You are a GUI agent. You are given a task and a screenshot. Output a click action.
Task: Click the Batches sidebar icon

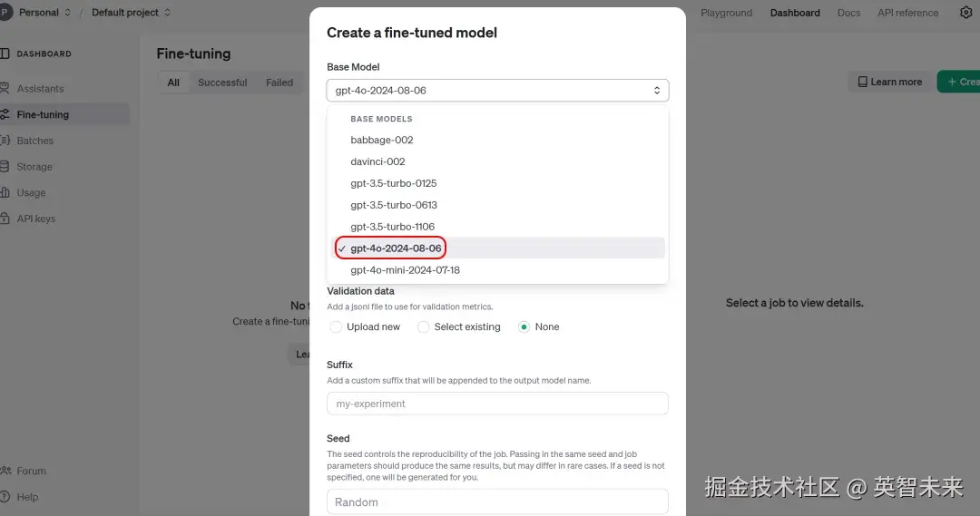5,141
